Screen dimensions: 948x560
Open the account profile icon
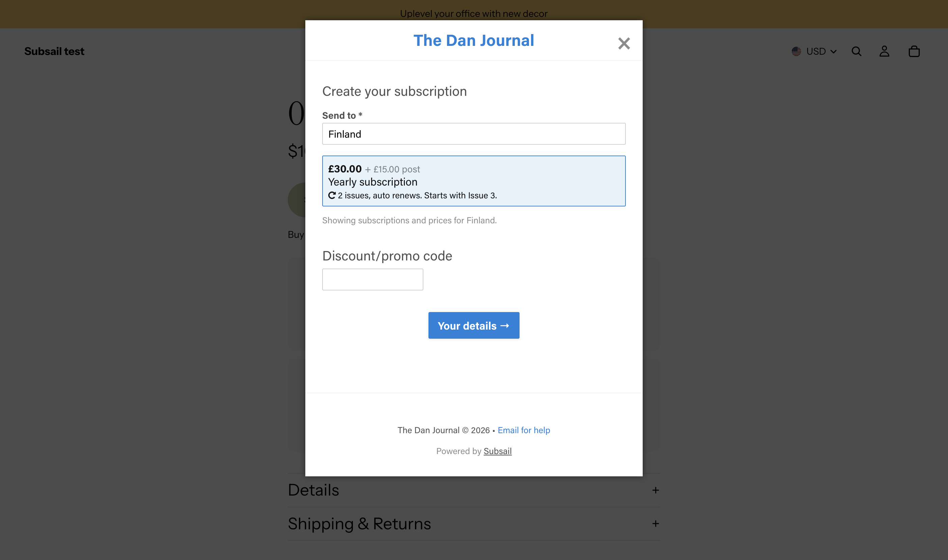(884, 51)
